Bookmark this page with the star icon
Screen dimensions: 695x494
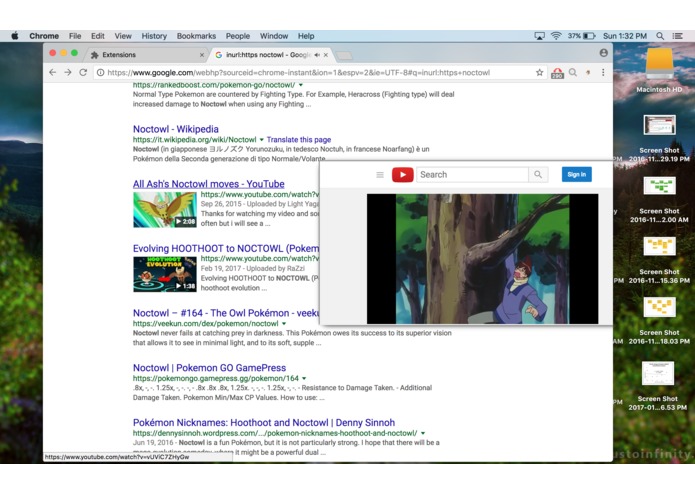point(539,73)
